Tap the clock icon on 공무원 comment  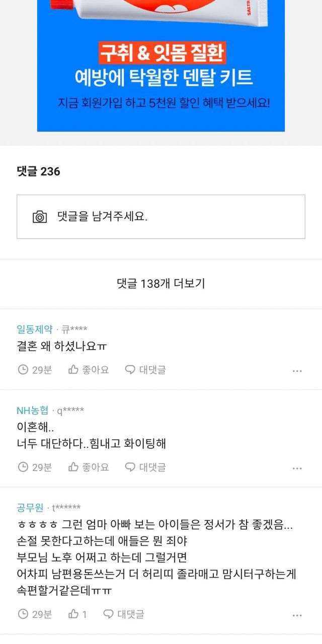coord(23,614)
